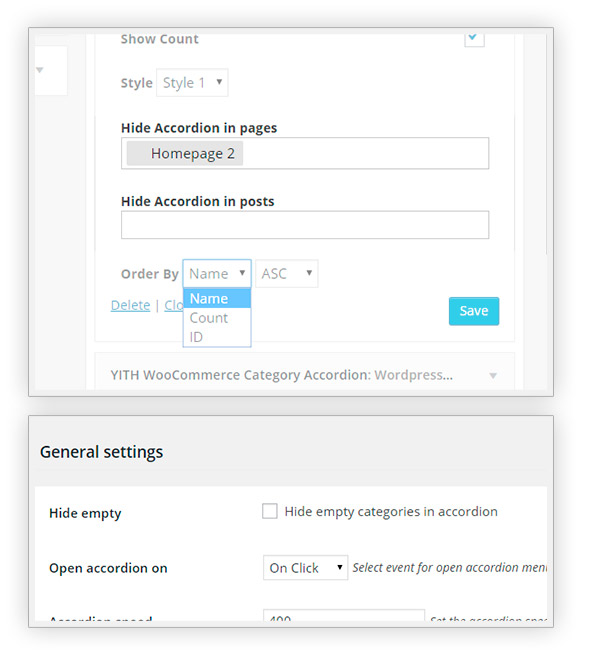Choose Count in the order list
The image size is (600, 654).
click(x=217, y=318)
